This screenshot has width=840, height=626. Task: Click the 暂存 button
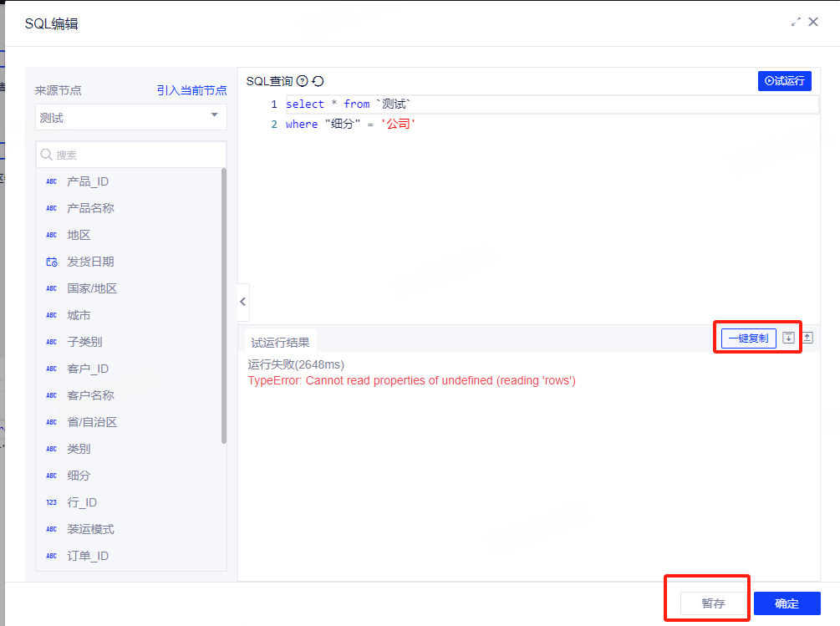[713, 603]
